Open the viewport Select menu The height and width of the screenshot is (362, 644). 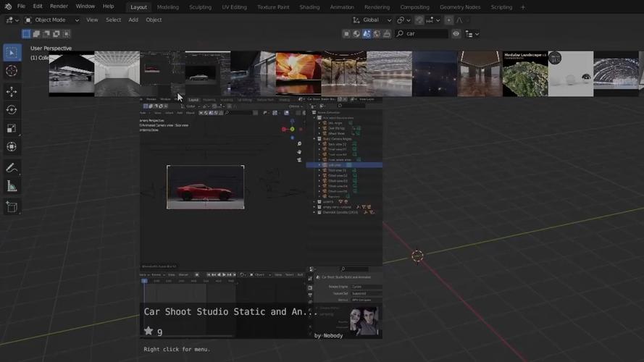(x=113, y=20)
